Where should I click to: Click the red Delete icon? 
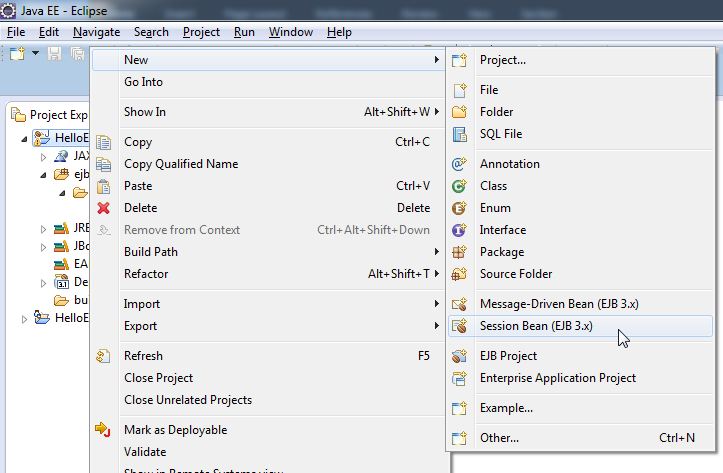click(x=103, y=208)
